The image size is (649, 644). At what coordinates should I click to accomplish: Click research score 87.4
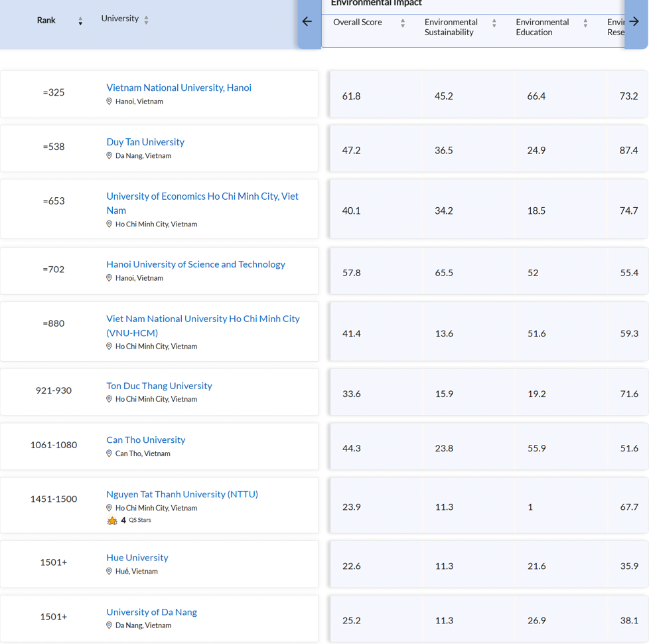(628, 150)
